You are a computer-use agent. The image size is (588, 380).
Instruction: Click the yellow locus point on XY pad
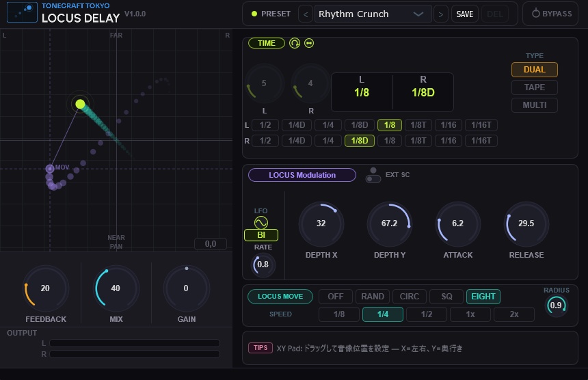point(80,104)
